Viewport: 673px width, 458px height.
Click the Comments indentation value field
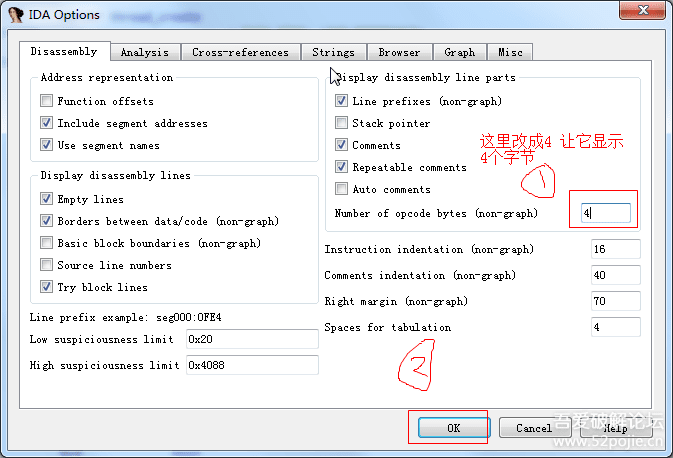[x=615, y=275]
